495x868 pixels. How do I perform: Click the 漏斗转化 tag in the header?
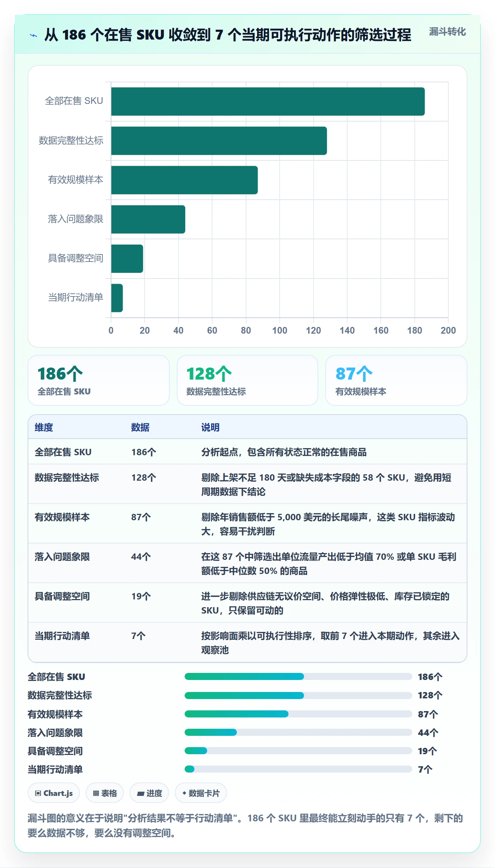(447, 32)
